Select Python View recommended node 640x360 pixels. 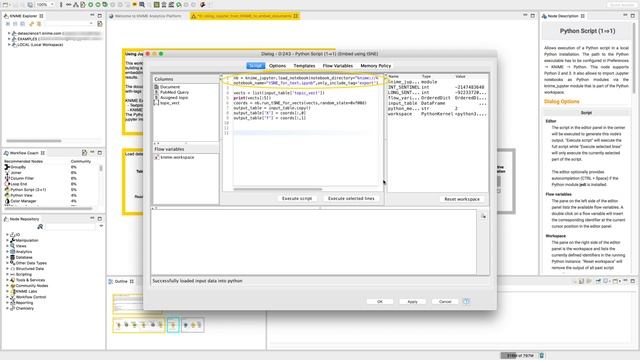(21, 196)
